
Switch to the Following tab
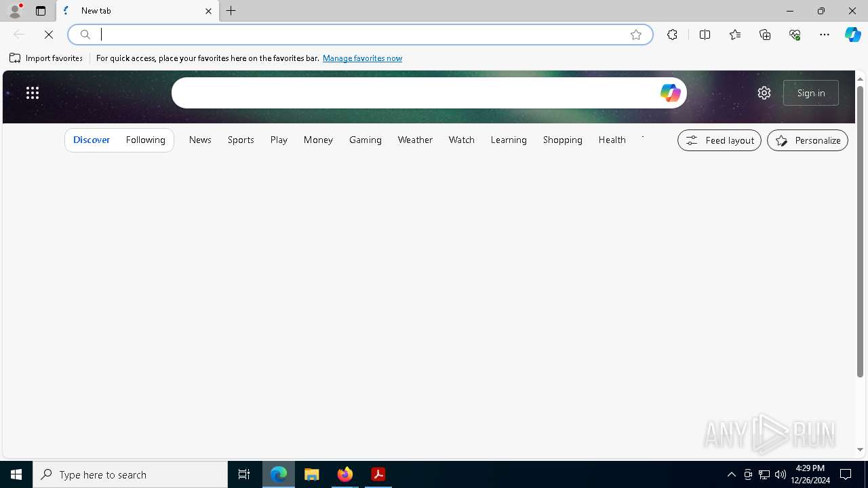tap(146, 140)
